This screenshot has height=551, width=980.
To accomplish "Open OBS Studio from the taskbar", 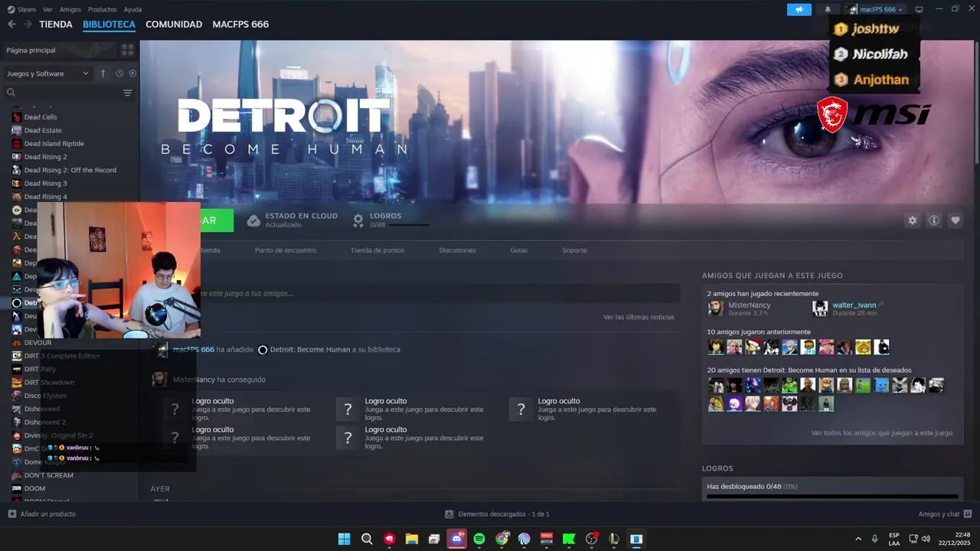I will (591, 539).
